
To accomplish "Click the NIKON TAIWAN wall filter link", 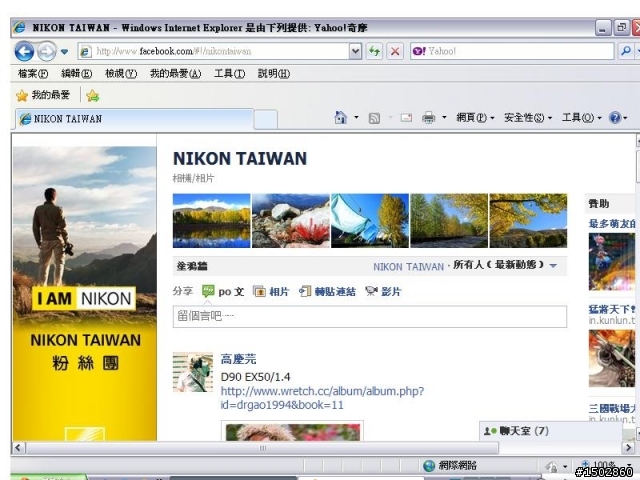I will click(x=408, y=267).
